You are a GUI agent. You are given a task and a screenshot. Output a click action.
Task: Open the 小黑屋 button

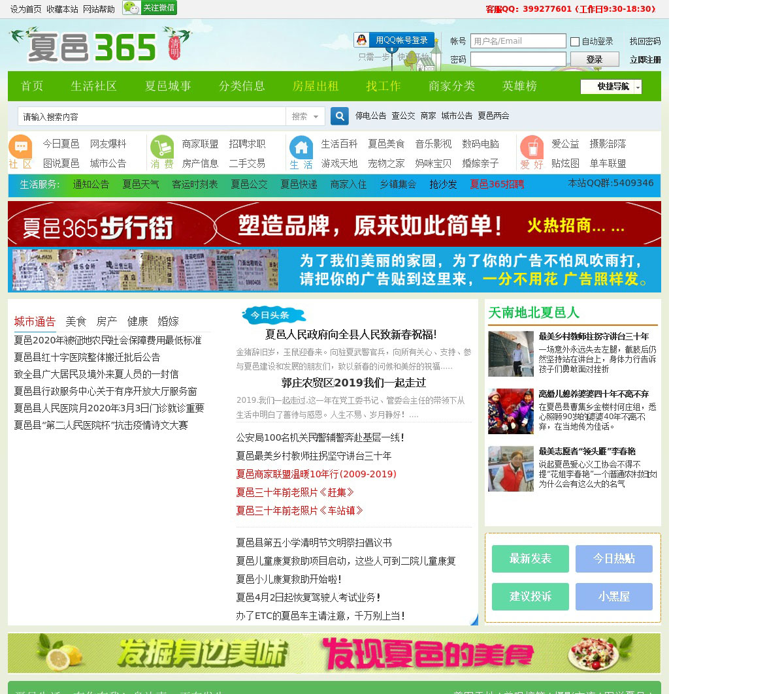click(x=613, y=597)
